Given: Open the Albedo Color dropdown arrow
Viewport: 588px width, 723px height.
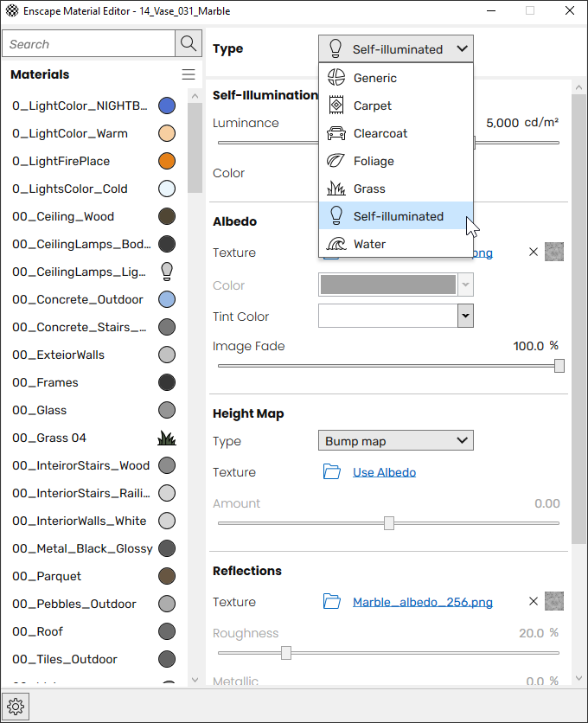Looking at the screenshot, I should [465, 285].
